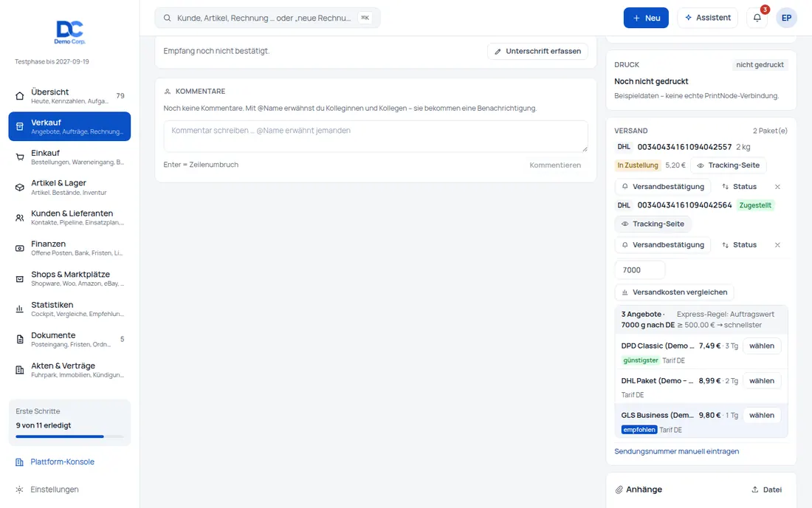The width and height of the screenshot is (812, 508).
Task: Open Statistiken in the sidebar
Action: click(x=69, y=309)
